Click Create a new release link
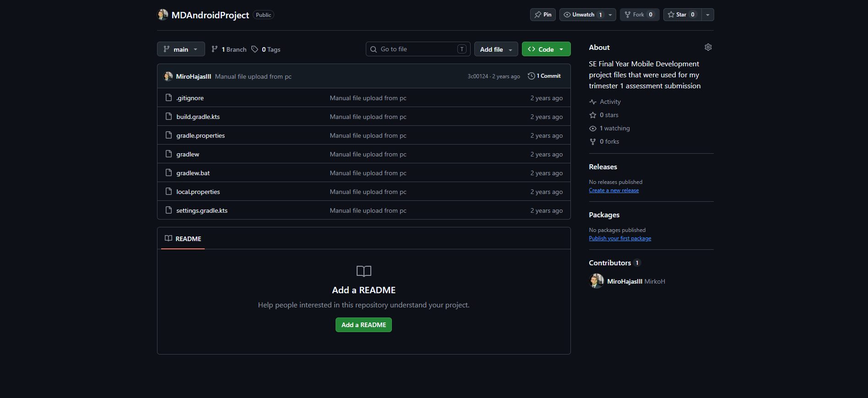Screen dimensions: 868x398 [x=614, y=190]
